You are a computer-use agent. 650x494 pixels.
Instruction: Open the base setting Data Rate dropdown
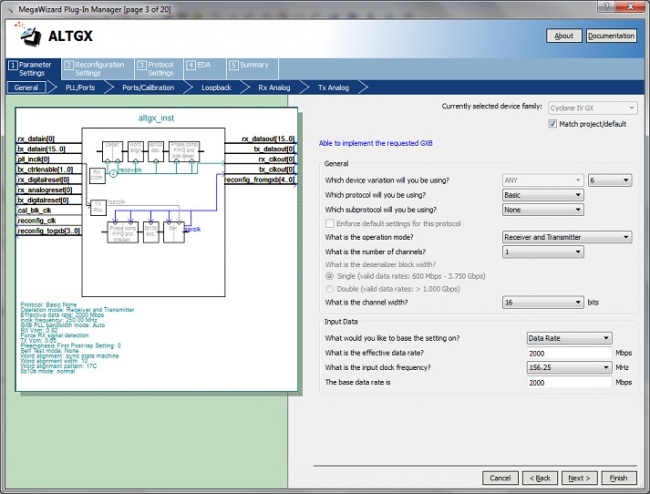point(569,338)
